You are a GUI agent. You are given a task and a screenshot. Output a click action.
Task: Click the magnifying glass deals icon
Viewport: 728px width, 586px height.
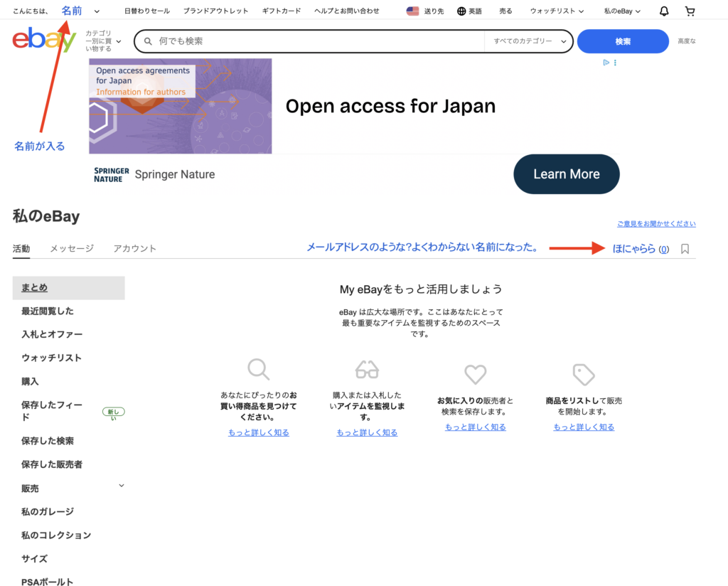click(258, 370)
